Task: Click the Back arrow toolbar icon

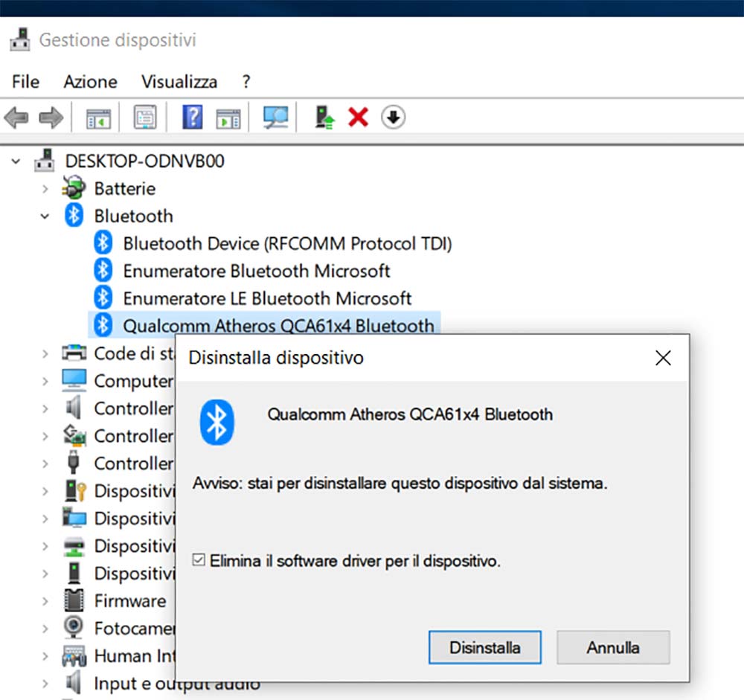Action: click(x=16, y=118)
